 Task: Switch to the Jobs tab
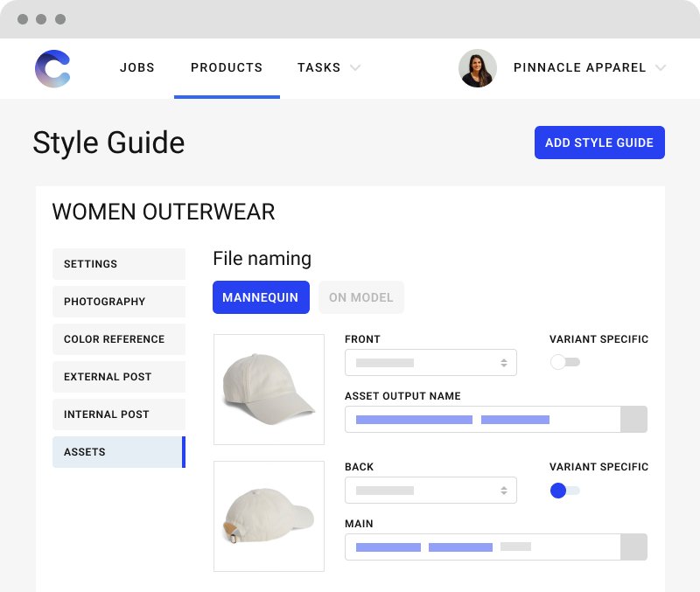click(x=136, y=67)
